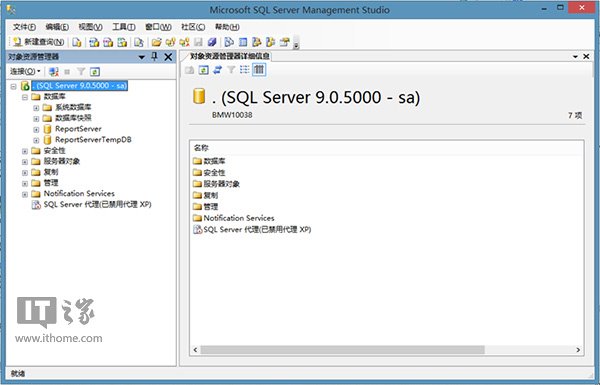The height and width of the screenshot is (385, 600).
Task: Open the Registered Servers window icon
Action: [x=229, y=42]
